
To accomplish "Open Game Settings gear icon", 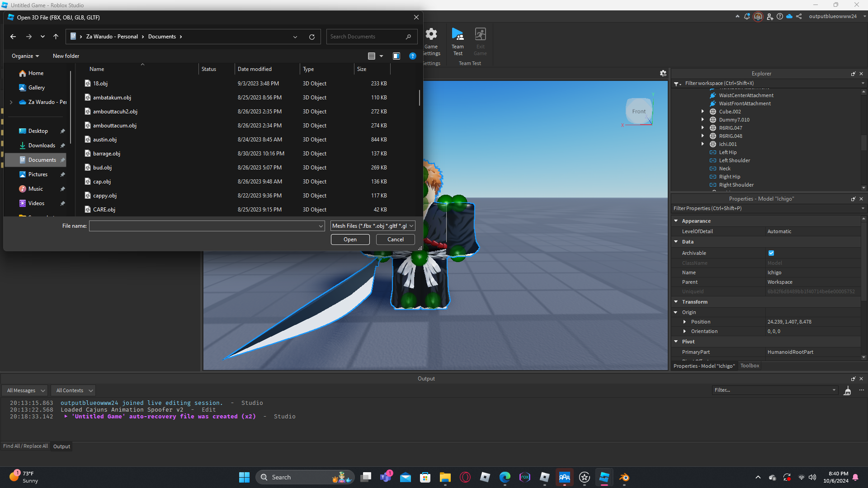I will point(431,35).
